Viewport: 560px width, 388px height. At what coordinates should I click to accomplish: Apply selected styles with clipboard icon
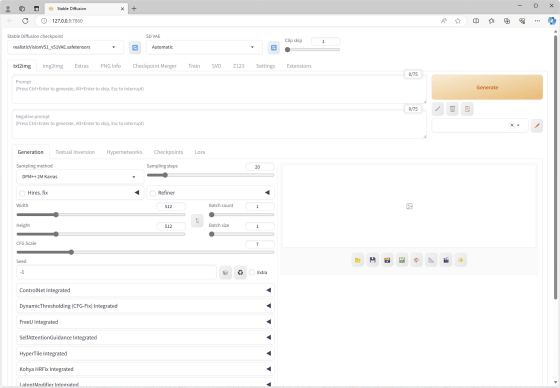[467, 109]
